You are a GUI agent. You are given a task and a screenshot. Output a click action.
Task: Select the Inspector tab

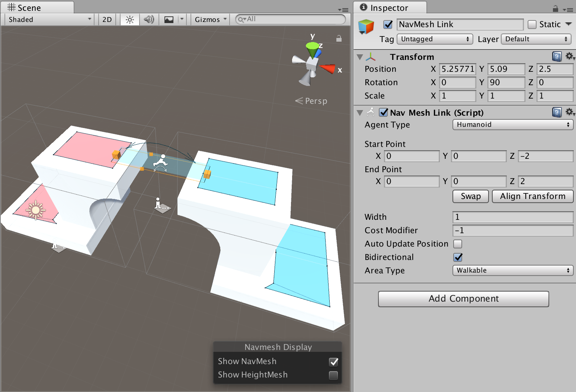(389, 7)
